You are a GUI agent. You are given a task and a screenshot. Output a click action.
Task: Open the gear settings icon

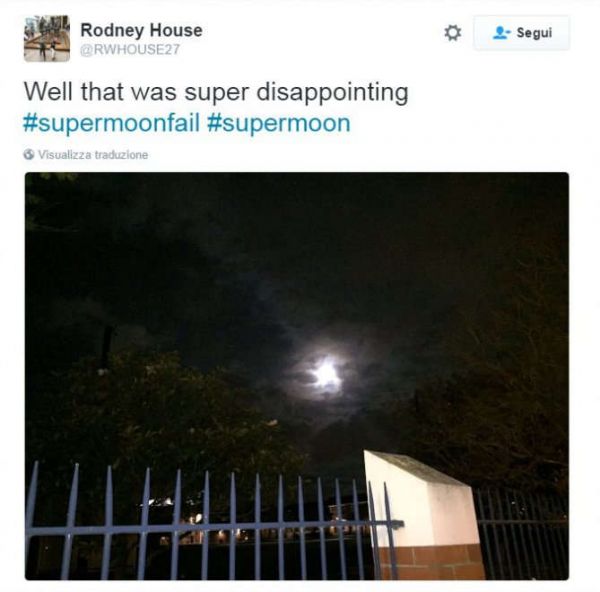click(x=453, y=33)
